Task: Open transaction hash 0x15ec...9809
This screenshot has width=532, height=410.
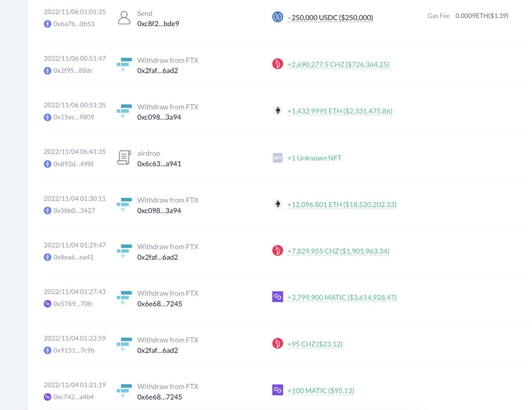Action: click(74, 117)
